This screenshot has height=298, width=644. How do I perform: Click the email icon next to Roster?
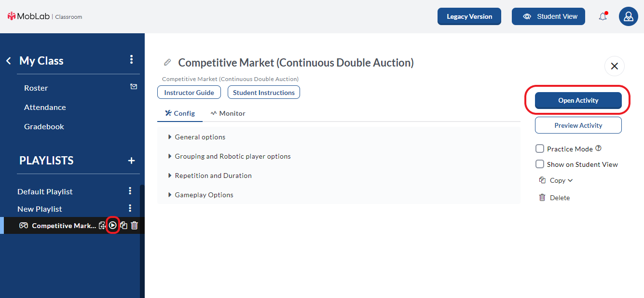(x=134, y=87)
